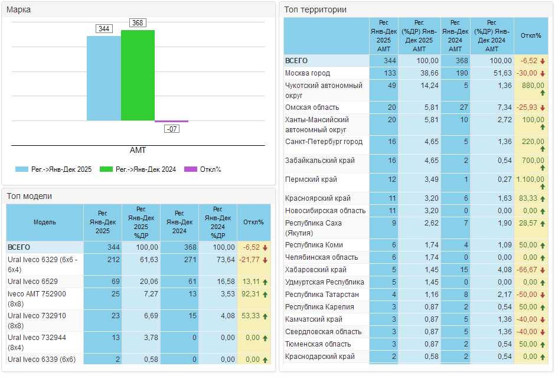The width and height of the screenshot is (555, 392).
Task: Click red down arrow for Ural Iveco 6329
Action: point(265,260)
